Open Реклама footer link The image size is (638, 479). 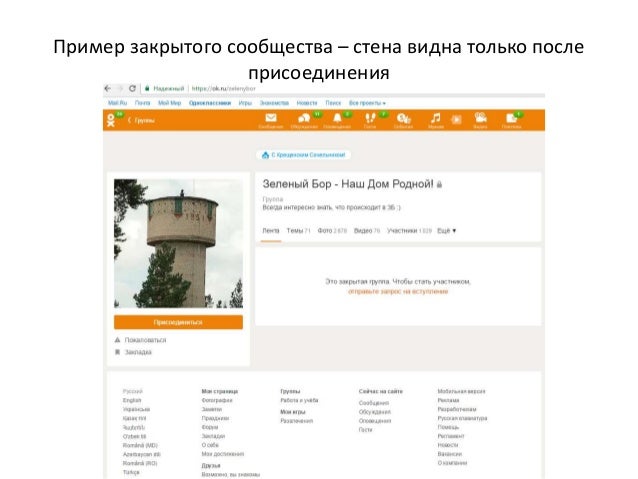(448, 400)
